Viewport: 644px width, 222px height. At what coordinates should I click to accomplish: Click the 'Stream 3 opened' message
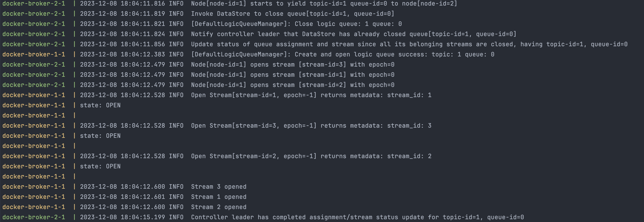pos(219,187)
